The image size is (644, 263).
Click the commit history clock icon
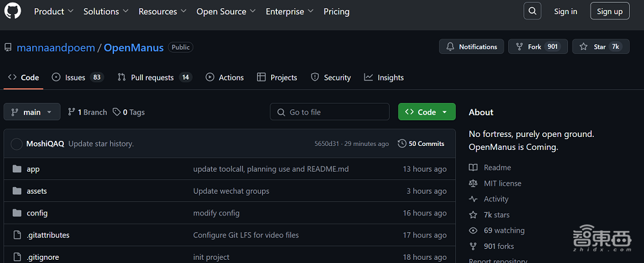(x=402, y=143)
